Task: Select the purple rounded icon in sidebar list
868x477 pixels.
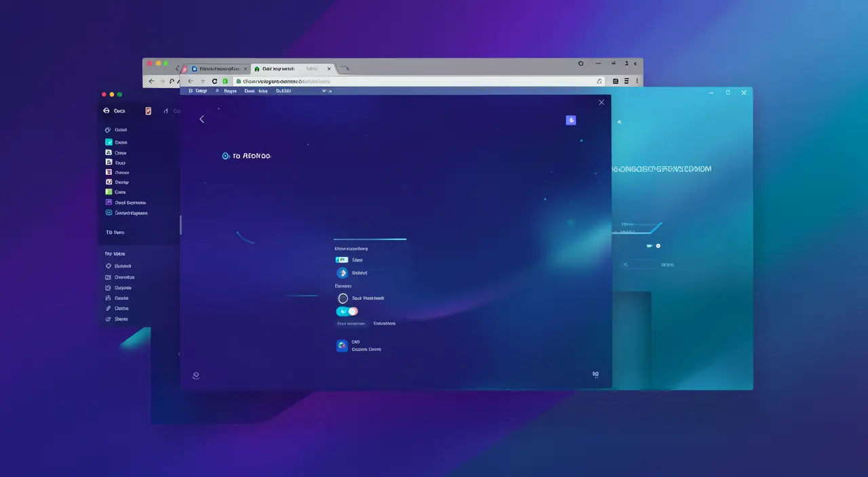Action: [x=108, y=202]
